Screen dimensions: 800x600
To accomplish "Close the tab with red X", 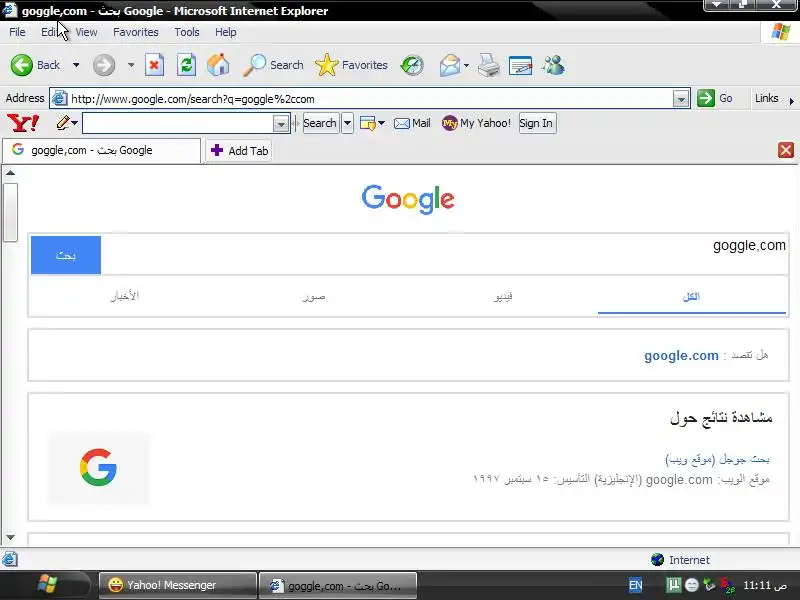I will [x=786, y=150].
